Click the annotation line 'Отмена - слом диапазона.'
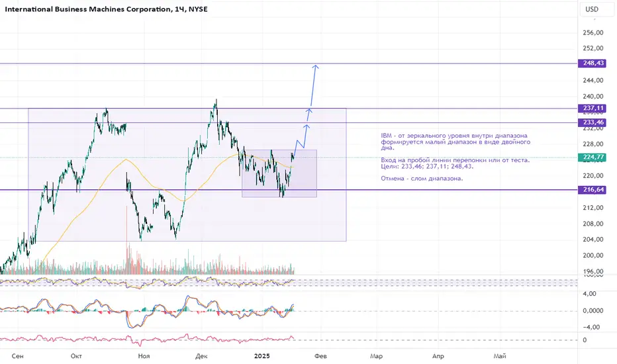This screenshot has height=364, width=617. click(422, 179)
